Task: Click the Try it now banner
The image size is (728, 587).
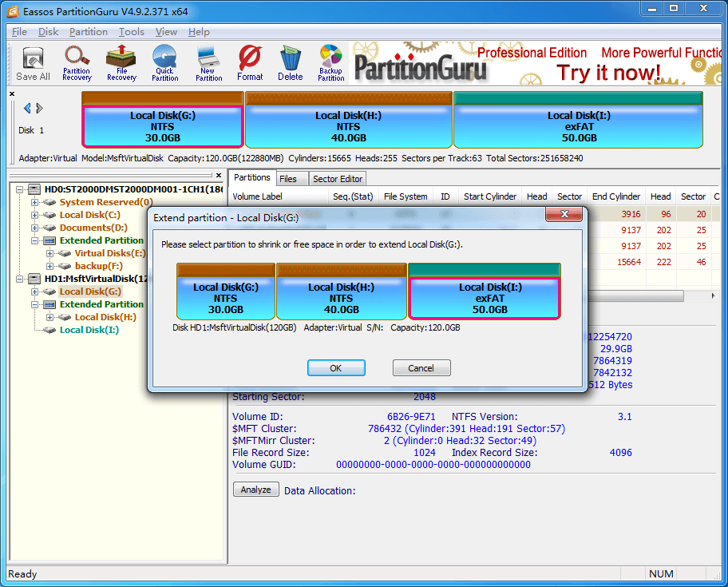Action: coord(608,73)
